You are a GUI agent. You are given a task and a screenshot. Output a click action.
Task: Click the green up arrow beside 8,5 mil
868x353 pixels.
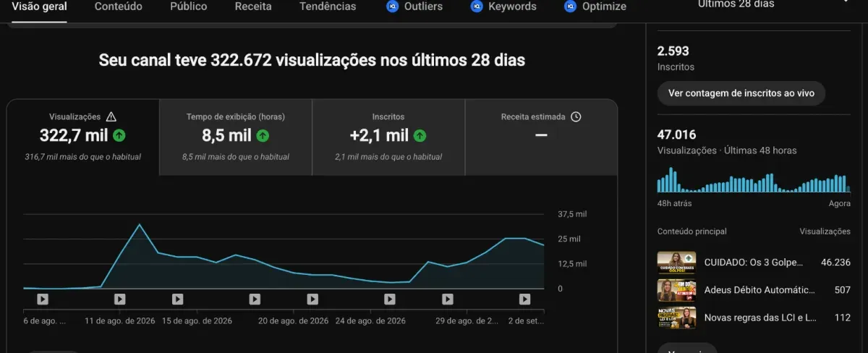263,135
